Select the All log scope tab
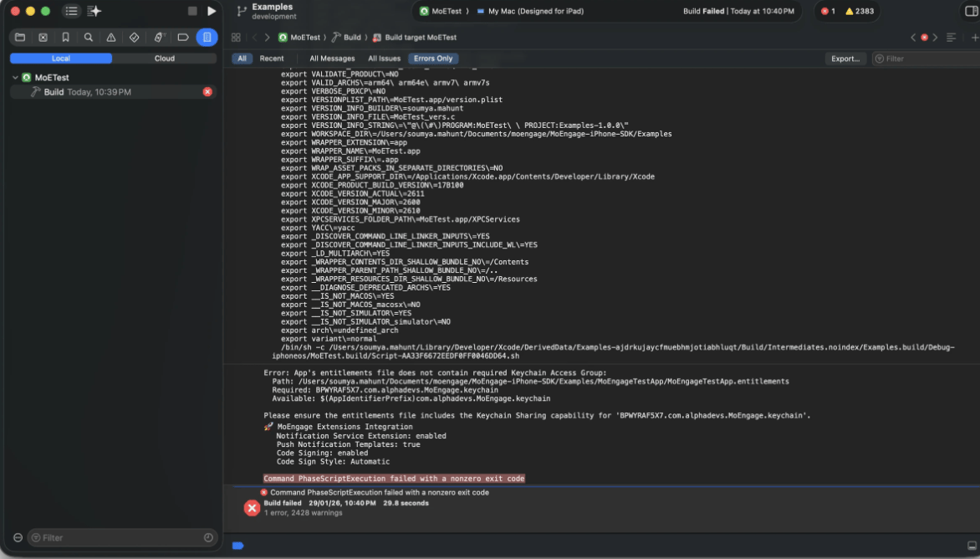This screenshot has height=559, width=980. click(x=242, y=58)
